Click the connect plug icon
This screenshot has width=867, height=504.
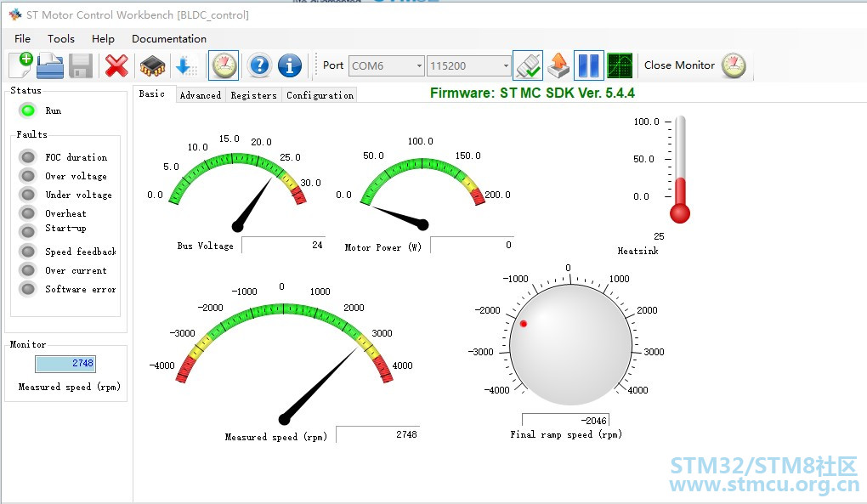(x=528, y=65)
